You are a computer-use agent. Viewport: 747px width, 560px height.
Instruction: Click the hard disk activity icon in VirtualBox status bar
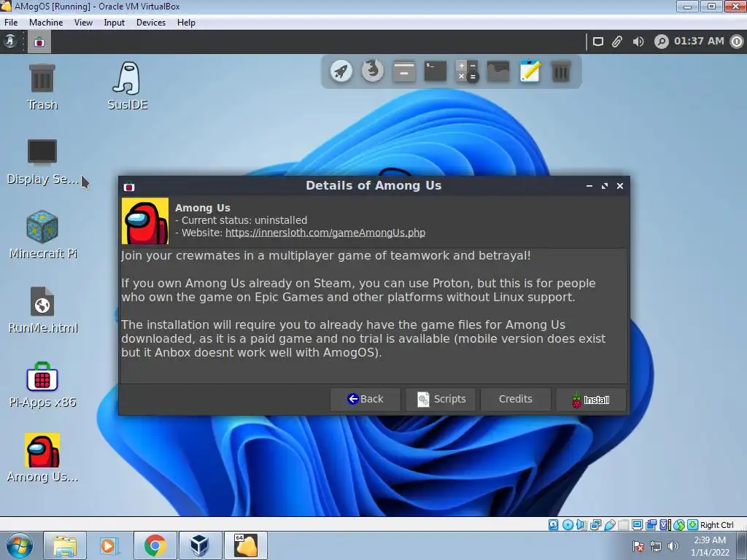tap(553, 525)
